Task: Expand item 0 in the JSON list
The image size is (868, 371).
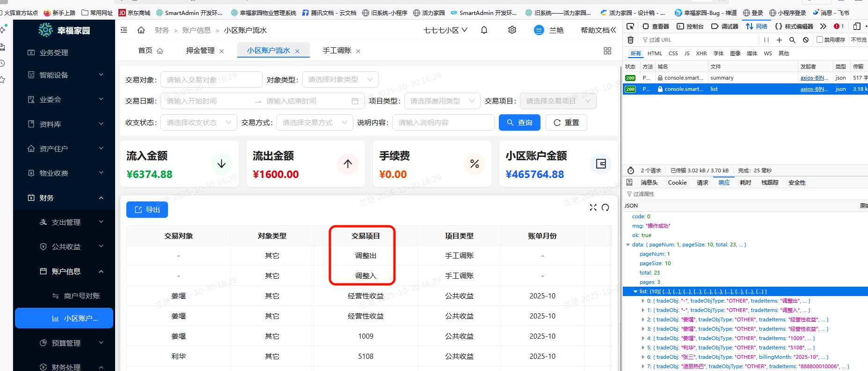Action: 643,301
